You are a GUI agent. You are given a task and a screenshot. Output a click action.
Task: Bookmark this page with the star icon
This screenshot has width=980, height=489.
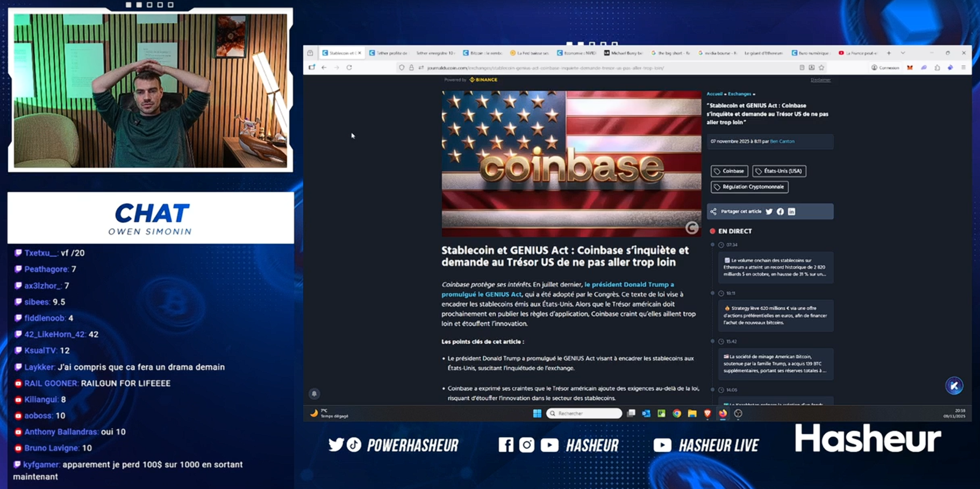pyautogui.click(x=821, y=68)
